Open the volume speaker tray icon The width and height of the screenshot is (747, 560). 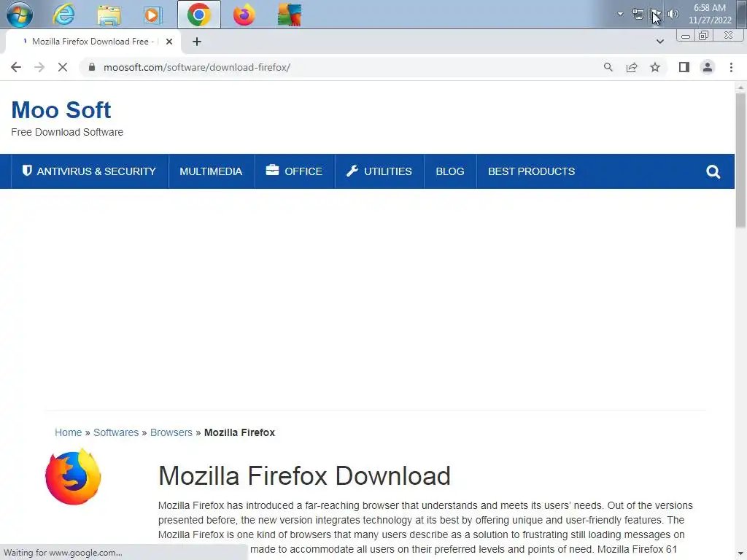(x=673, y=15)
